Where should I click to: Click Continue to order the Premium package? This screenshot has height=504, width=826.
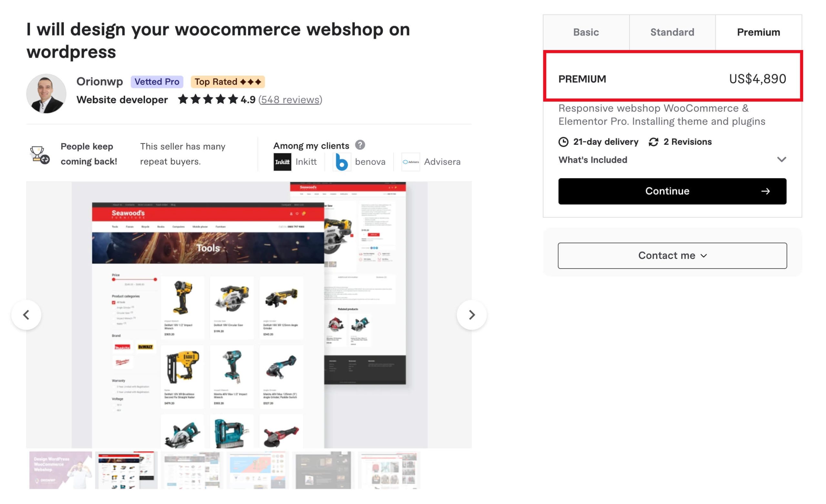672,191
